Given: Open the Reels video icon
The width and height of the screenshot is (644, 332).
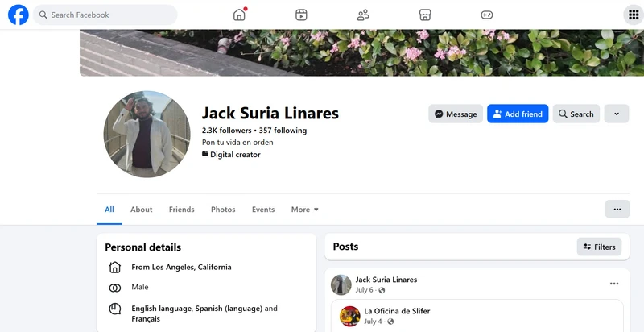Looking at the screenshot, I should point(301,15).
